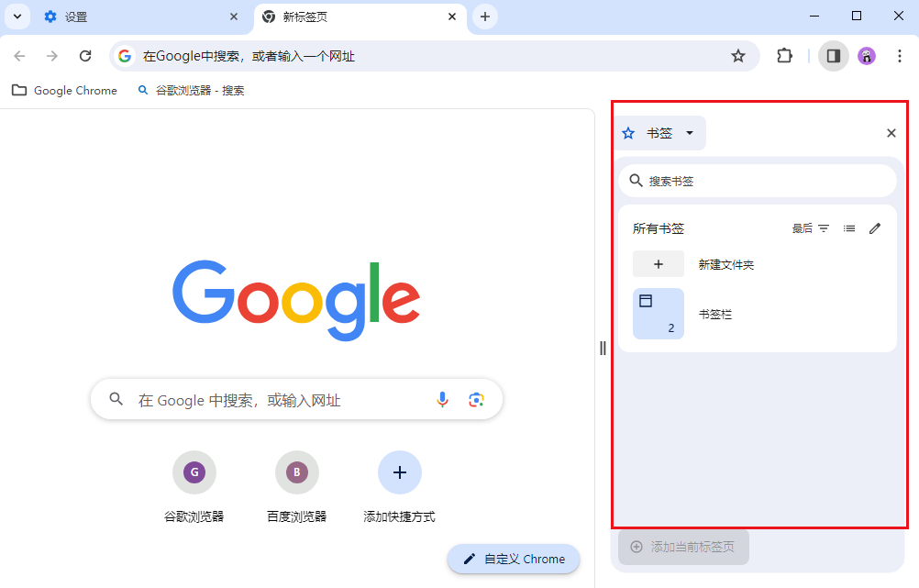
Task: Click the 所有书签 heading
Action: point(659,228)
